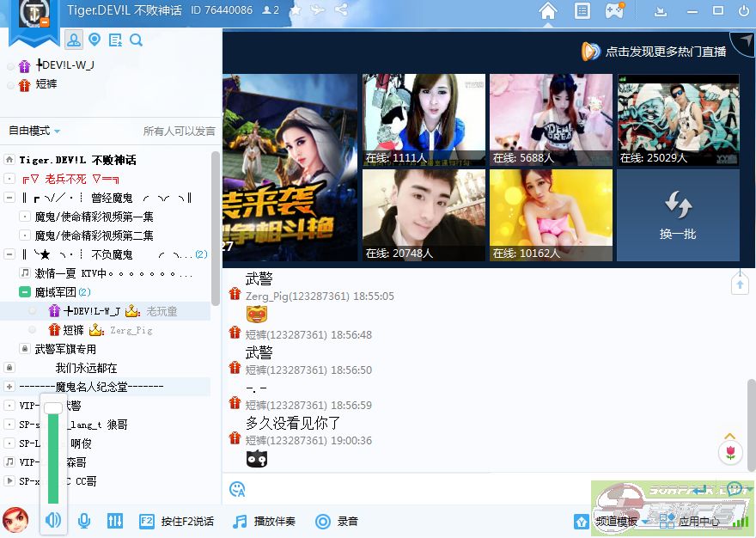Click the jump-to-top arrow in chat
The height and width of the screenshot is (538, 756).
[x=740, y=284]
